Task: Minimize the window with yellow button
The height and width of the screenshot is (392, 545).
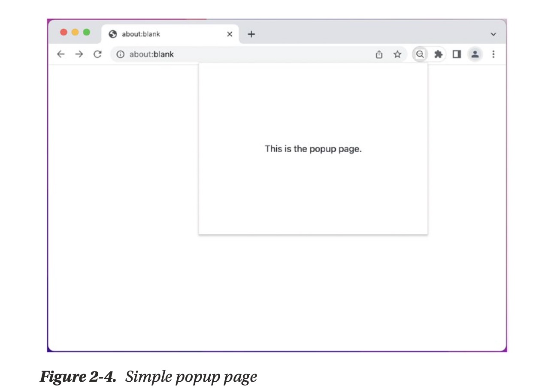Action: coord(75,33)
